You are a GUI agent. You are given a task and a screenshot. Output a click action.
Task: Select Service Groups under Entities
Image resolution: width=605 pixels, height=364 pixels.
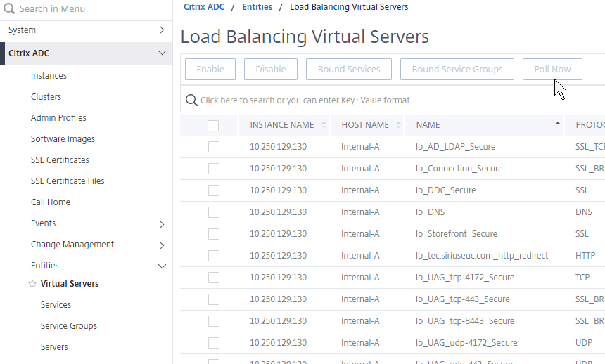point(69,326)
